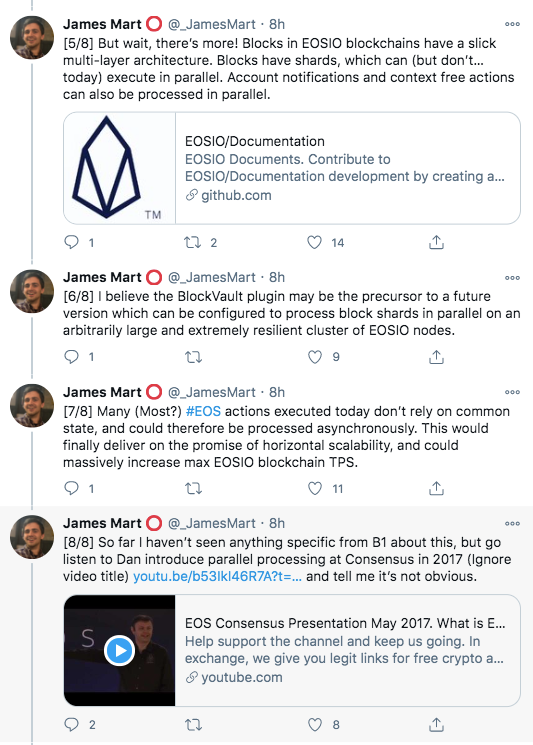This screenshot has width=533, height=745.
Task: Retweet the [5/8] EOSIO blocks tweet
Action: (x=193, y=243)
